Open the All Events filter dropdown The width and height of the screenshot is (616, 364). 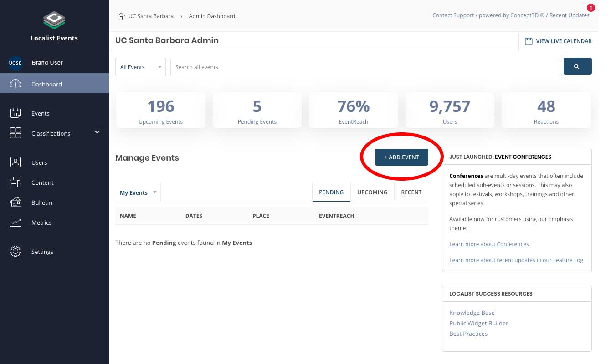(140, 67)
